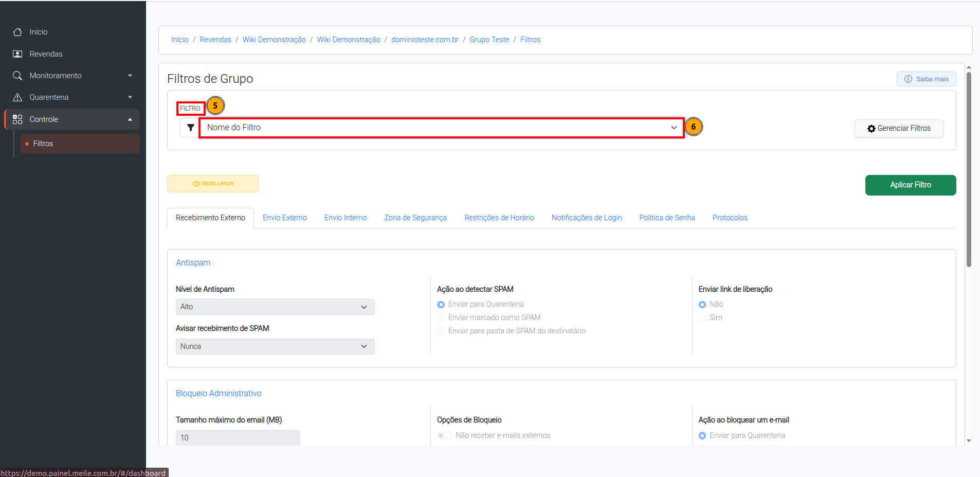This screenshot has height=477, width=980.
Task: Select Enviar para Quarentena under Ação ao bloquear
Action: pos(702,436)
